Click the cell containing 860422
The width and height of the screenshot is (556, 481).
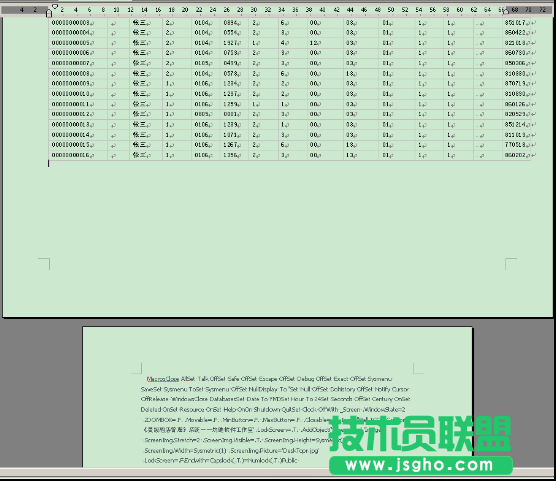[x=516, y=33]
